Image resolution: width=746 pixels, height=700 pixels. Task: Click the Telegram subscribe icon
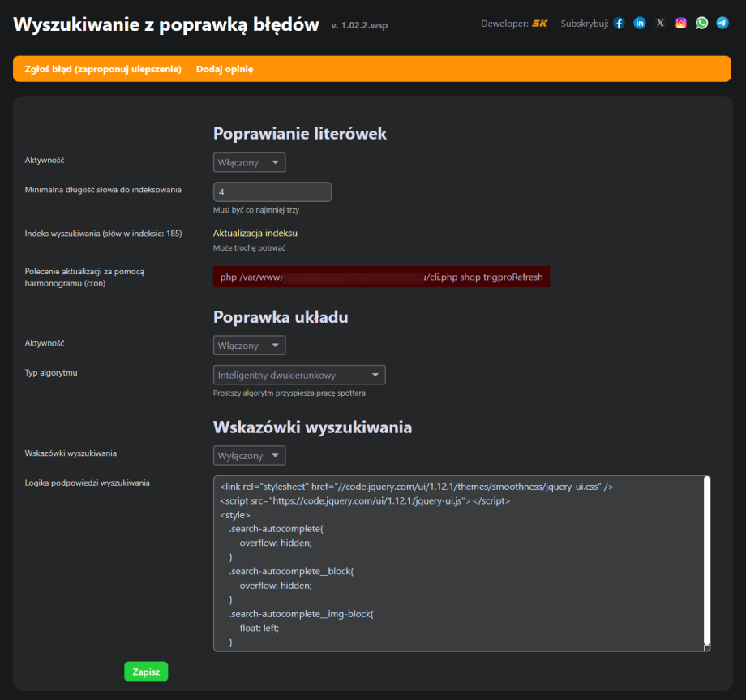tap(722, 23)
